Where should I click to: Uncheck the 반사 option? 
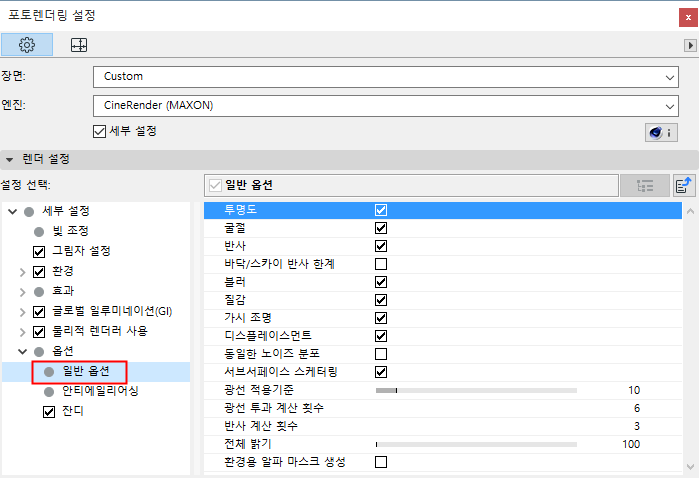(381, 246)
